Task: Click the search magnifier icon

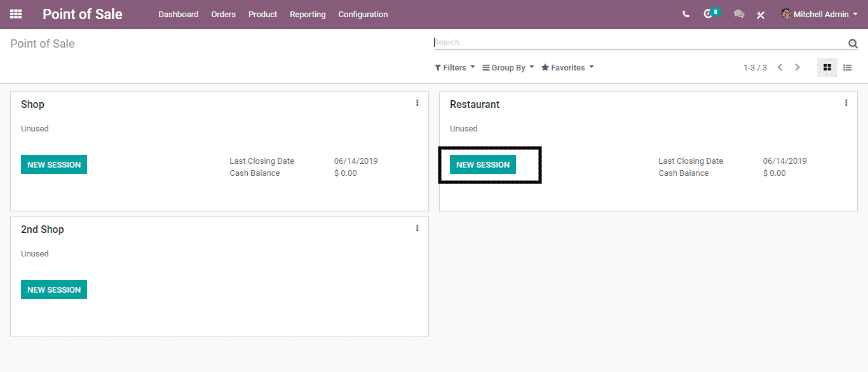Action: (853, 43)
